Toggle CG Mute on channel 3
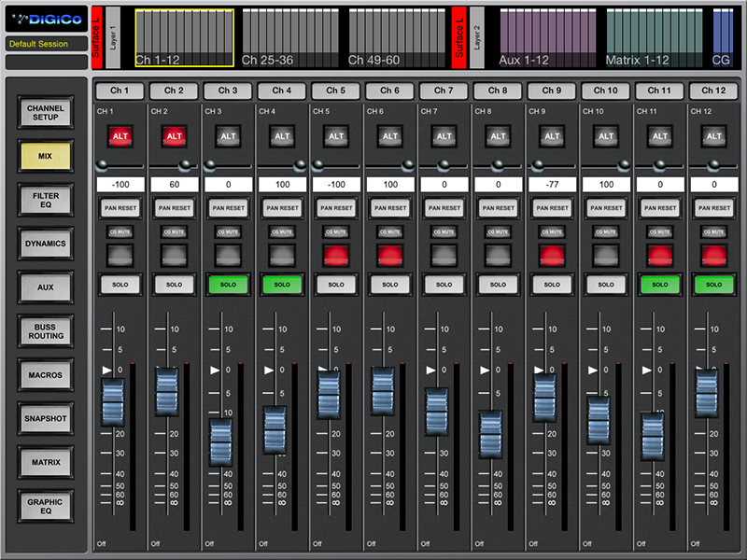The height and width of the screenshot is (560, 747). 228,231
